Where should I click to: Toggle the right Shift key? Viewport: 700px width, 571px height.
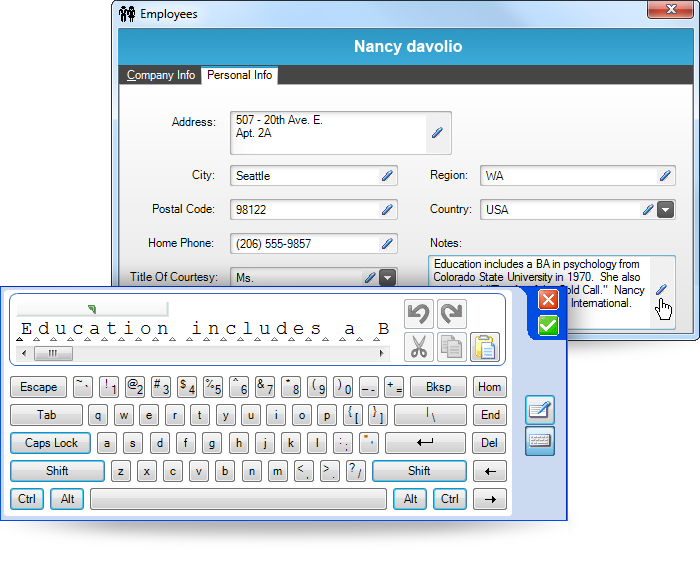(x=419, y=471)
